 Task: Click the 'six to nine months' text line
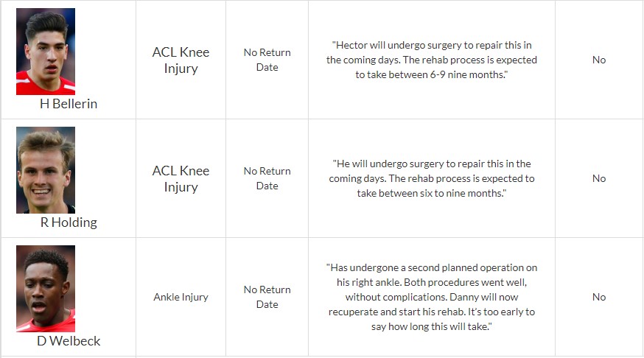pos(432,194)
